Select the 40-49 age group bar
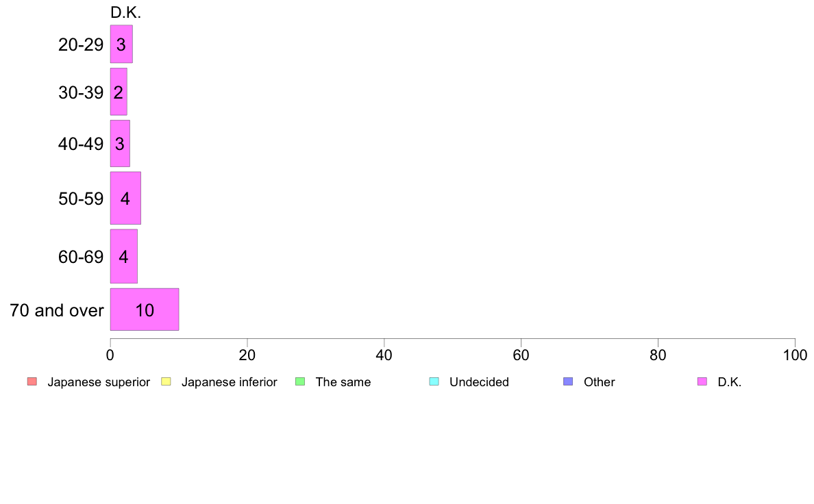 click(x=120, y=143)
